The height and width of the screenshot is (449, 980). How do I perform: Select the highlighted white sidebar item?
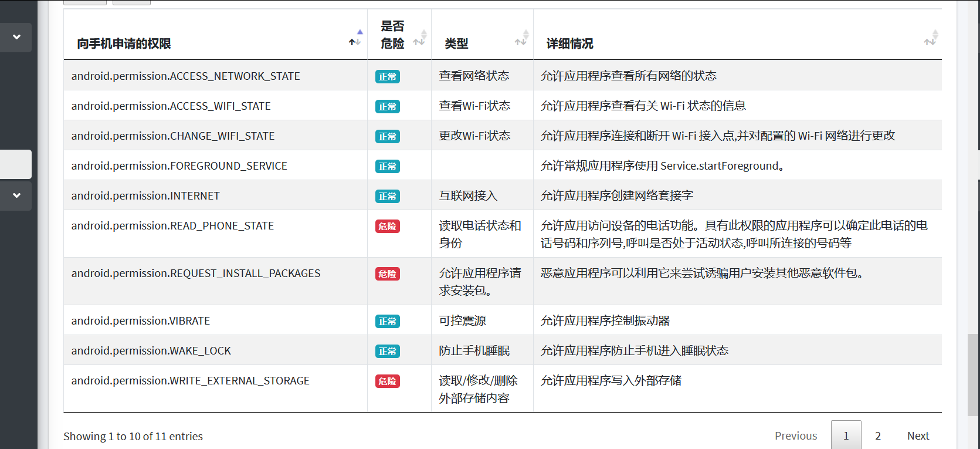(16, 164)
